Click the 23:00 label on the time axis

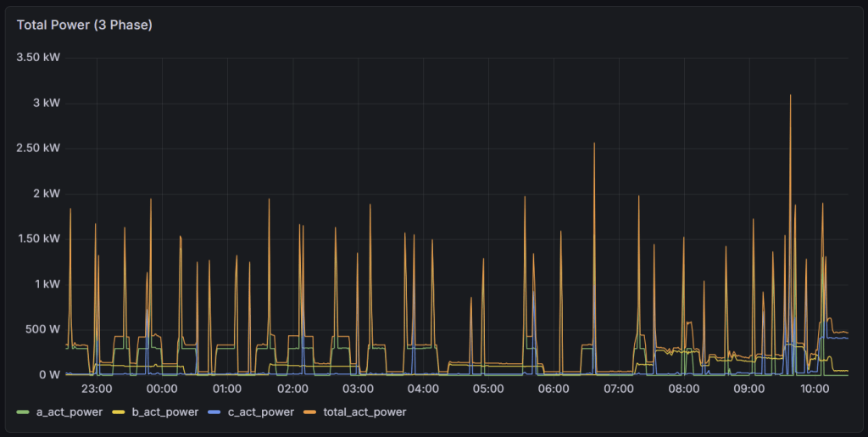[x=97, y=389]
